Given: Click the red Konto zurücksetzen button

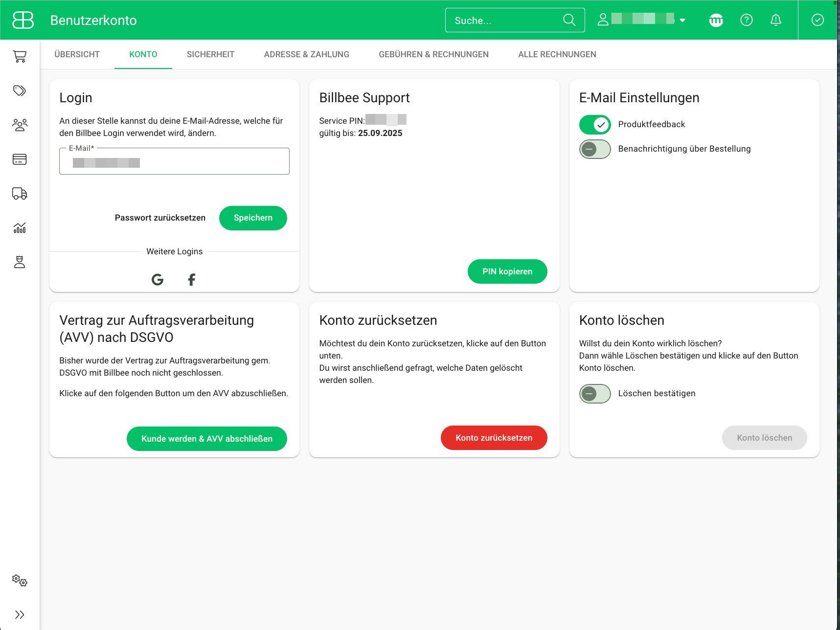Looking at the screenshot, I should pos(494,438).
